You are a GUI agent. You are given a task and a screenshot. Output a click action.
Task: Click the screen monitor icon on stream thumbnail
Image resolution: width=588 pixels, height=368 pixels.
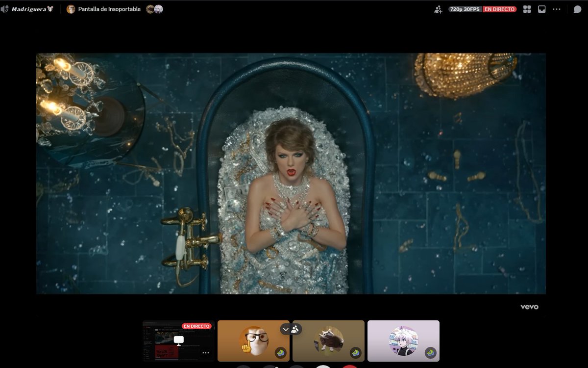tap(179, 341)
